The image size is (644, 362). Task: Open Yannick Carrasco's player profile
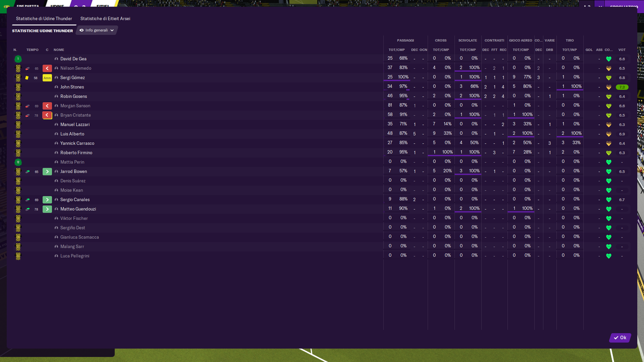coord(77,143)
